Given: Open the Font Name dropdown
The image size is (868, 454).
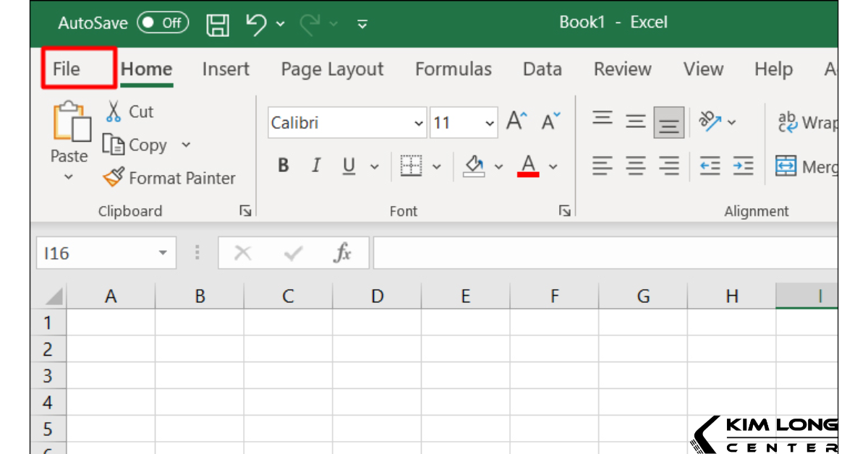Looking at the screenshot, I should pyautogui.click(x=420, y=123).
